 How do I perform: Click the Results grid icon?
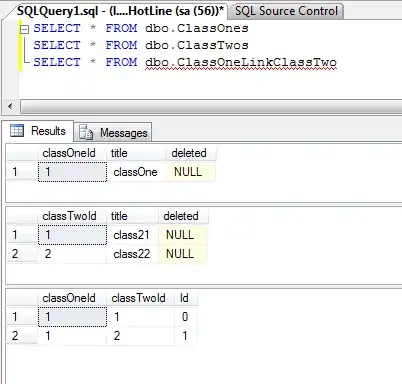point(17,130)
